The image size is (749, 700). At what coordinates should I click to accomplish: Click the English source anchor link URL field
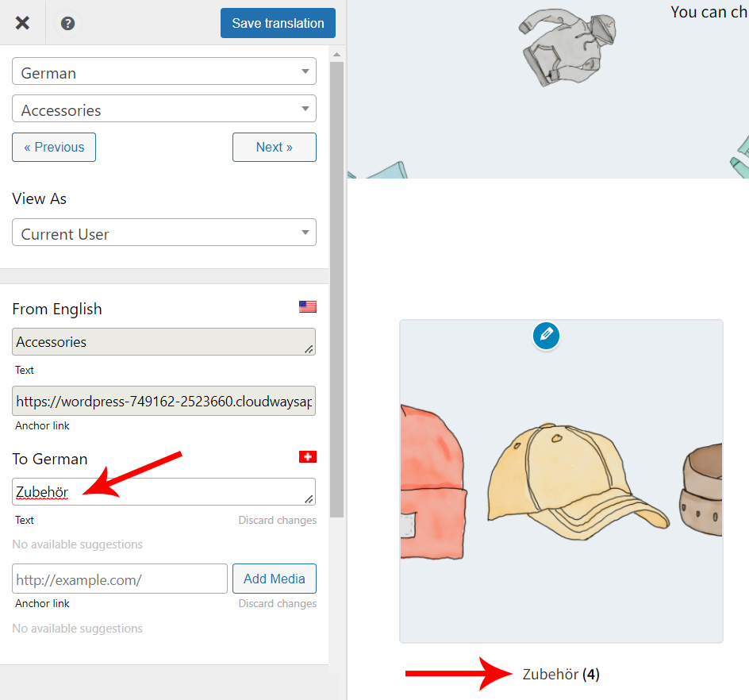163,401
